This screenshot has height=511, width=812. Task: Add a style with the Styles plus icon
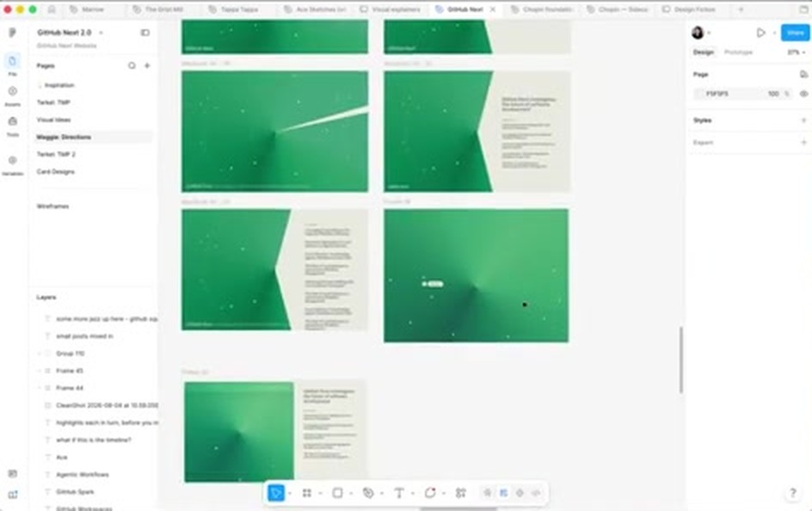coord(803,120)
